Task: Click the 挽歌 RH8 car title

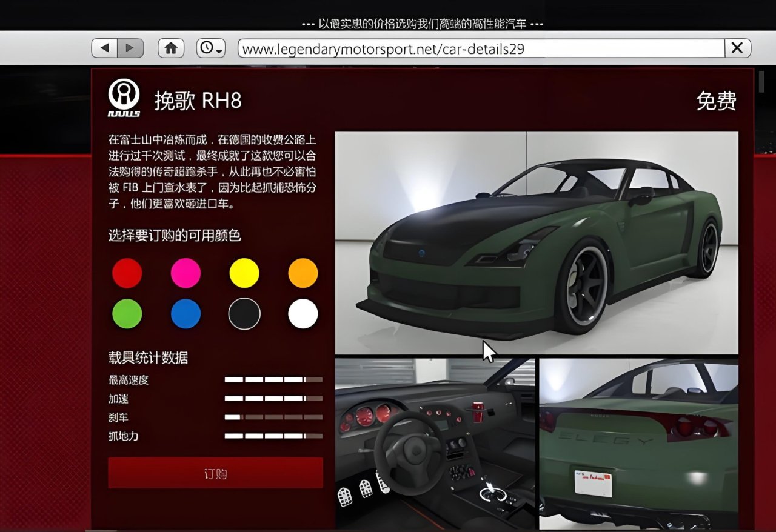Action: [198, 101]
